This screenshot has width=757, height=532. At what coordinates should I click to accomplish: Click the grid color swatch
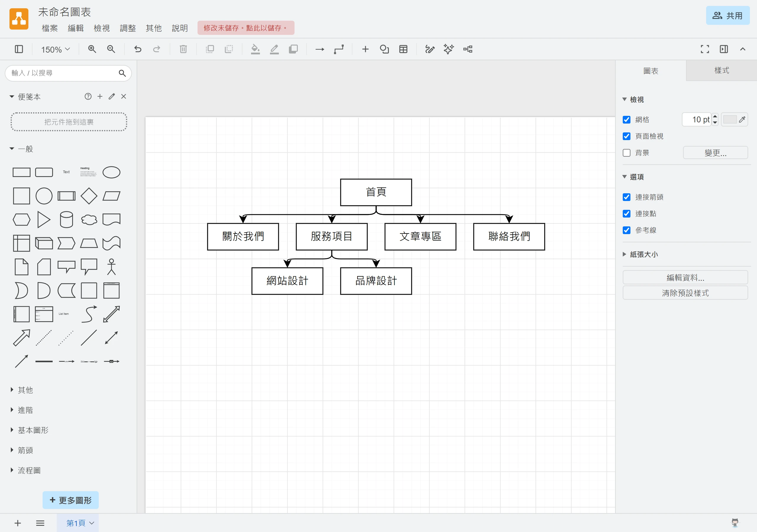click(x=729, y=119)
